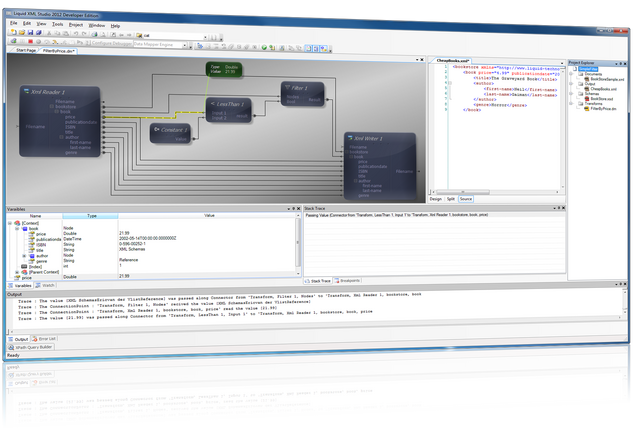Image resolution: width=640 pixels, height=445 pixels.
Task: Click the book node icon in Variables
Action: click(x=25, y=229)
